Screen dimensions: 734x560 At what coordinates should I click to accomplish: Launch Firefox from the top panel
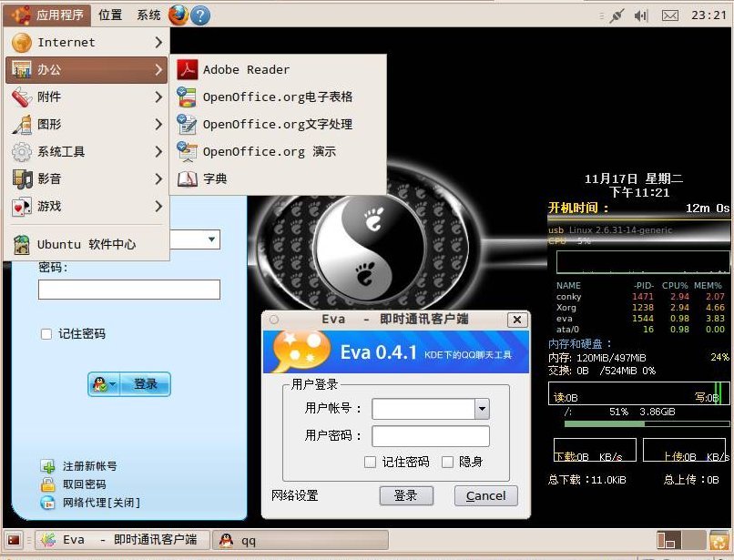(178, 15)
